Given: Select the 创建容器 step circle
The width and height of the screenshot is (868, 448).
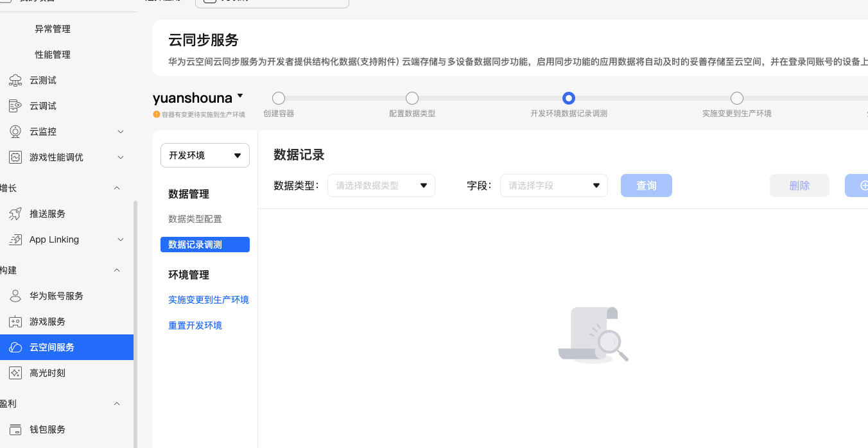Looking at the screenshot, I should coord(279,98).
